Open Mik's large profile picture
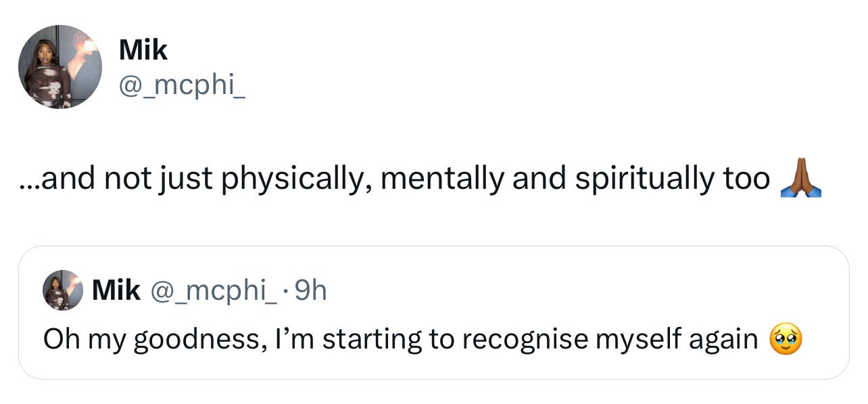 [x=60, y=67]
